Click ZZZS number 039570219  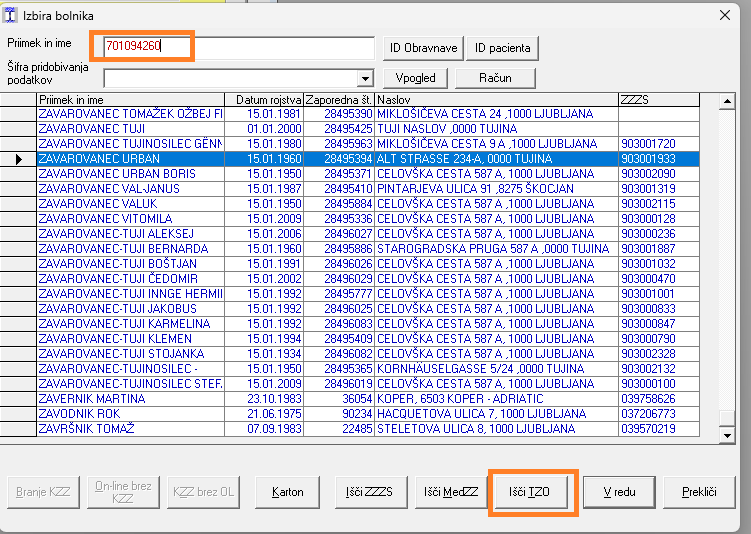(x=649, y=429)
